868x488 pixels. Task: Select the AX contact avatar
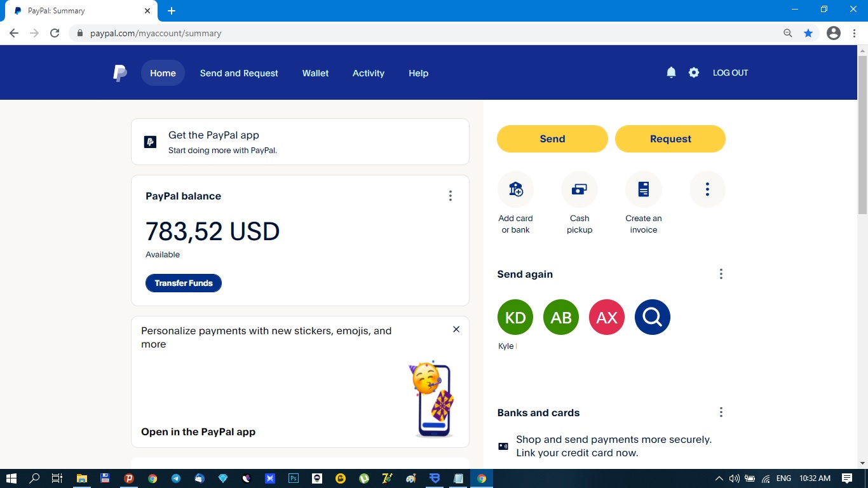coord(607,317)
